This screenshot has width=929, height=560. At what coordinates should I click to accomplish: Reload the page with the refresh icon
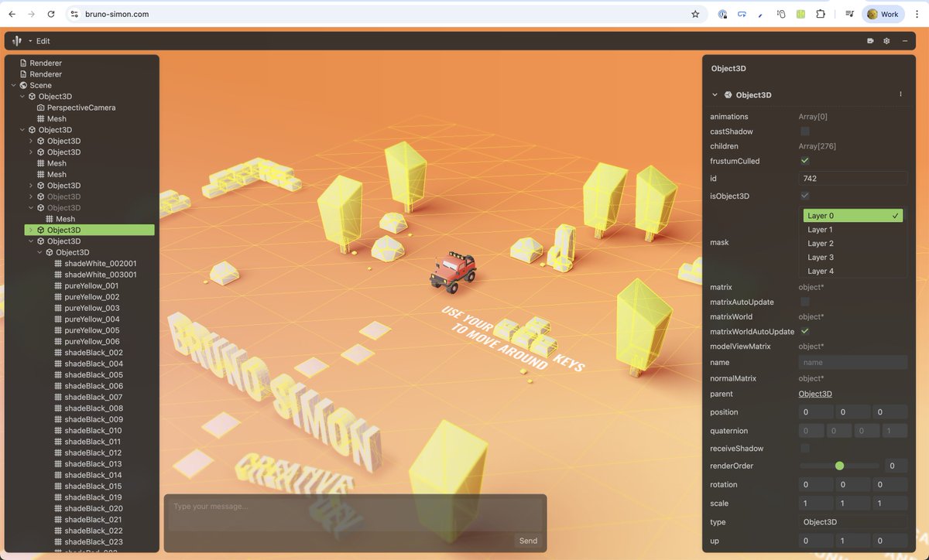pyautogui.click(x=51, y=14)
